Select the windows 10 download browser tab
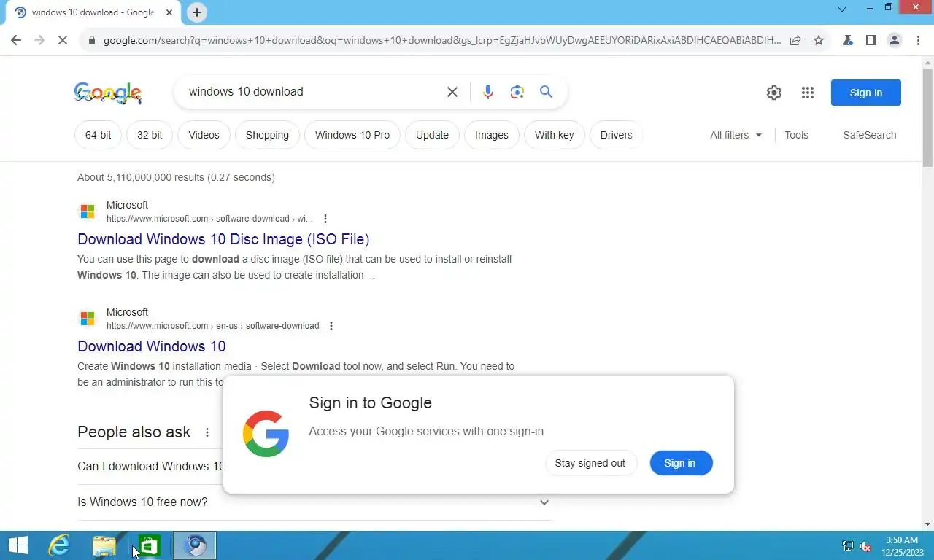The image size is (934, 560). click(x=93, y=12)
